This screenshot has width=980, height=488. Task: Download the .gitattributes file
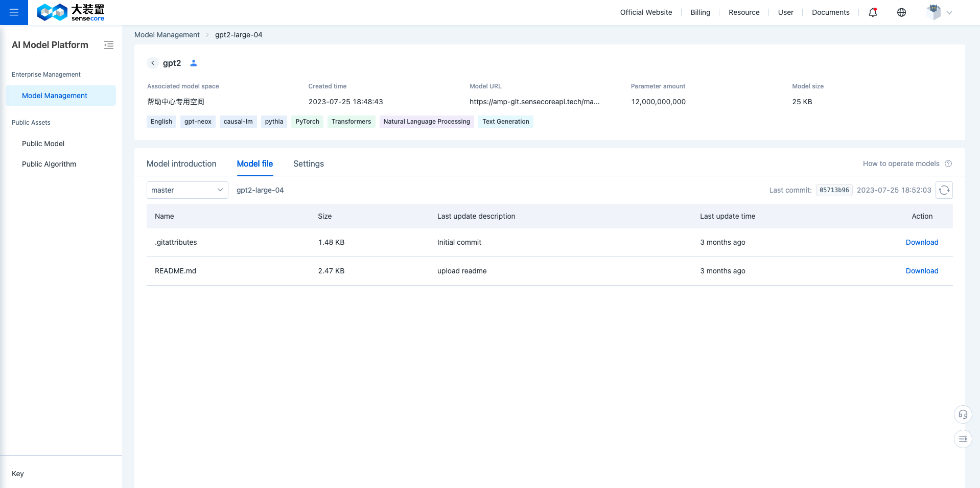(922, 242)
